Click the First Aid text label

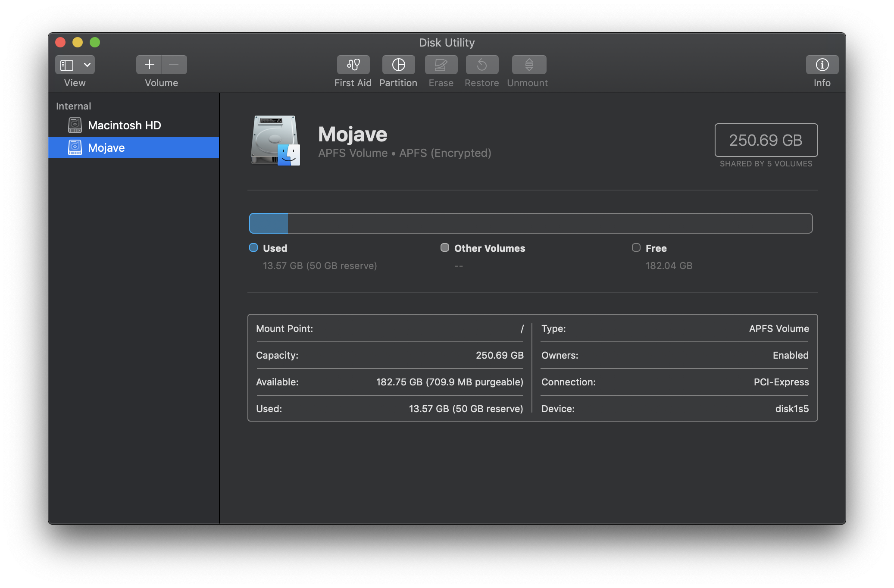click(x=353, y=83)
